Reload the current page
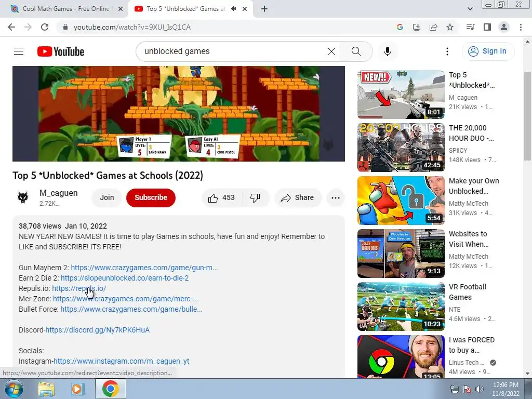The image size is (532, 399). pos(45,27)
